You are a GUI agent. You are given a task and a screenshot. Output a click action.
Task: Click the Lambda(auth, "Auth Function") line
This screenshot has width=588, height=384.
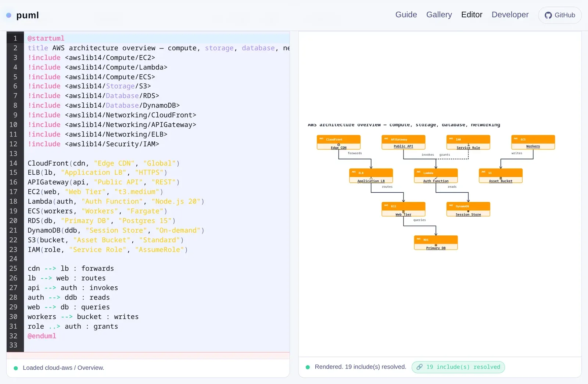pyautogui.click(x=157, y=202)
